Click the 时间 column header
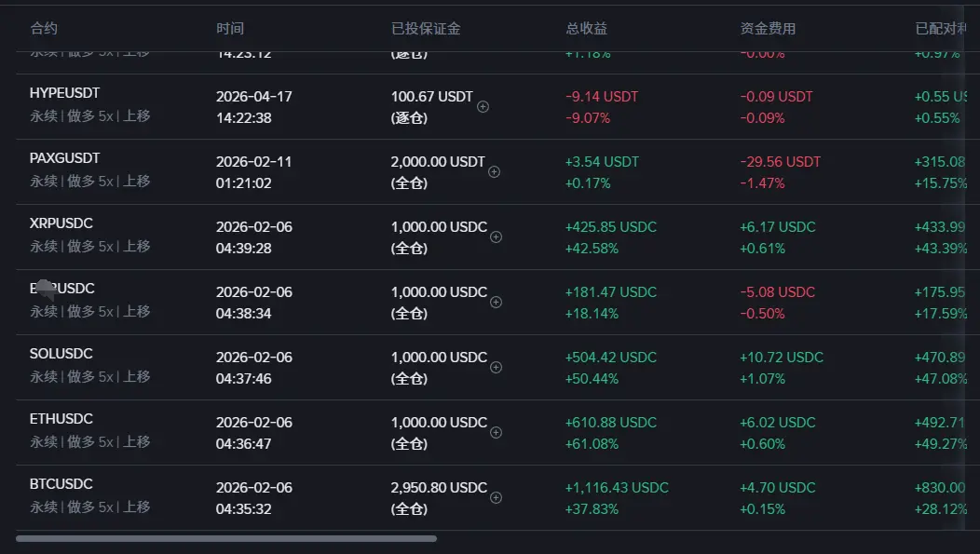This screenshot has width=980, height=554. tap(230, 29)
